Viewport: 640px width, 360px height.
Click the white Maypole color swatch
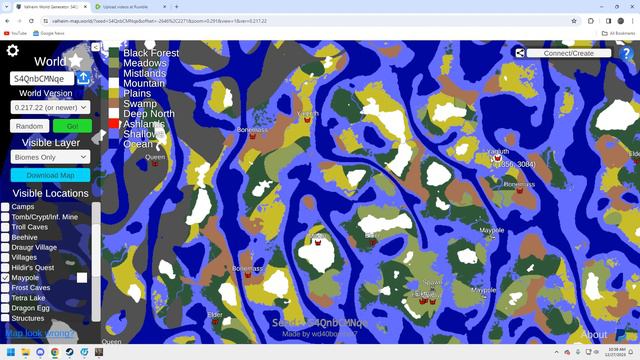coord(82,278)
